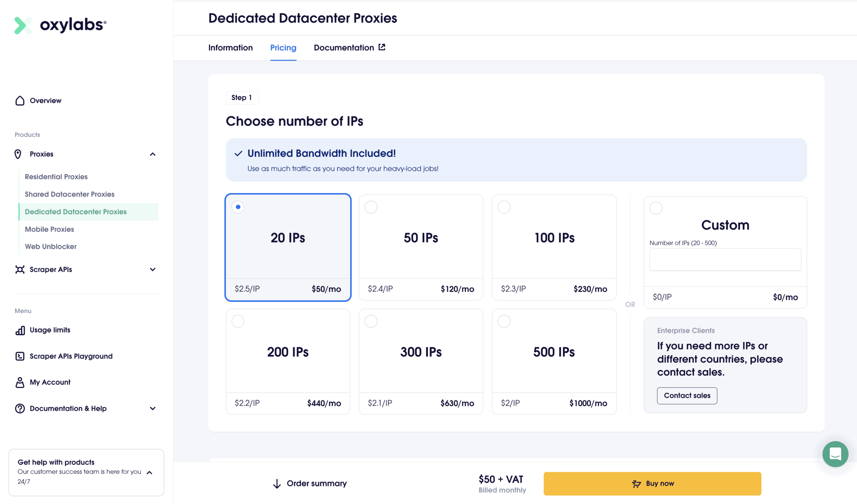Image resolution: width=857 pixels, height=504 pixels.
Task: Click the $630/mo price on 300 IPs card
Action: tap(457, 403)
